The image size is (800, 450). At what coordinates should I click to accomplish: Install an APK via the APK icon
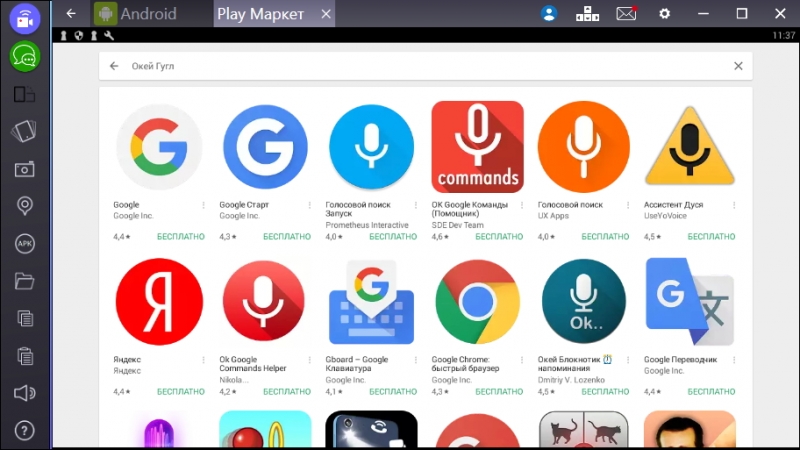point(24,243)
